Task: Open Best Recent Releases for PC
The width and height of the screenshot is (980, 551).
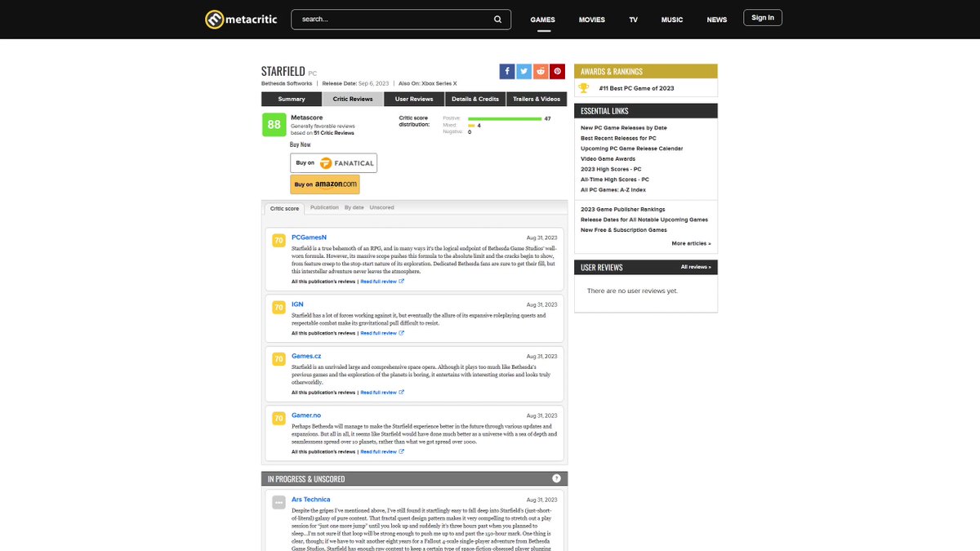Action: coord(618,138)
